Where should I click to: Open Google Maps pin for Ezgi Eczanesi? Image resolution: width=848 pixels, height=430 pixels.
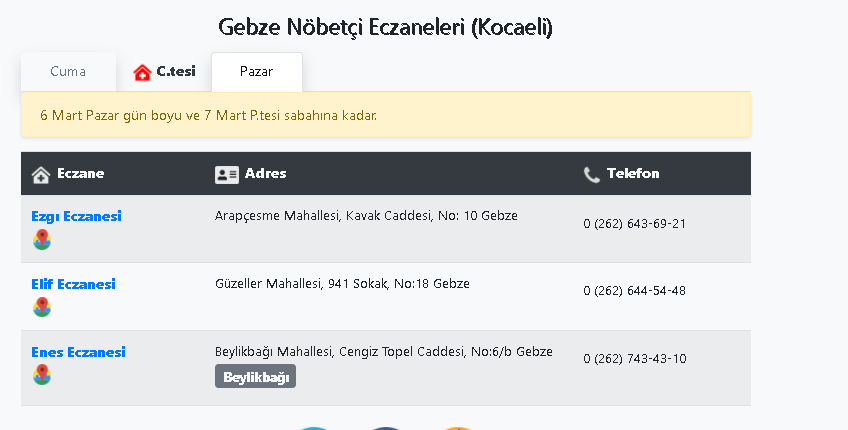(41, 239)
